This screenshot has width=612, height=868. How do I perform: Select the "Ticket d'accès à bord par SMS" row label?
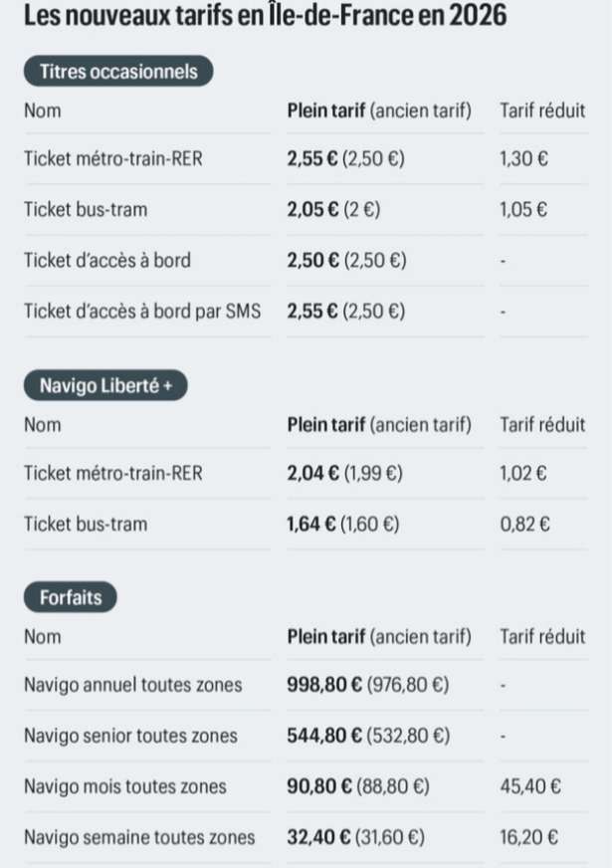pos(142,312)
